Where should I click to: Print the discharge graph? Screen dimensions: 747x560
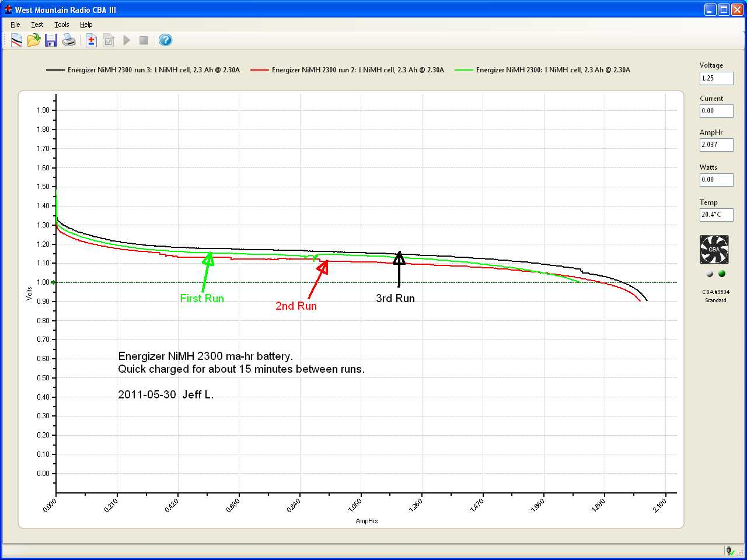pyautogui.click(x=69, y=40)
